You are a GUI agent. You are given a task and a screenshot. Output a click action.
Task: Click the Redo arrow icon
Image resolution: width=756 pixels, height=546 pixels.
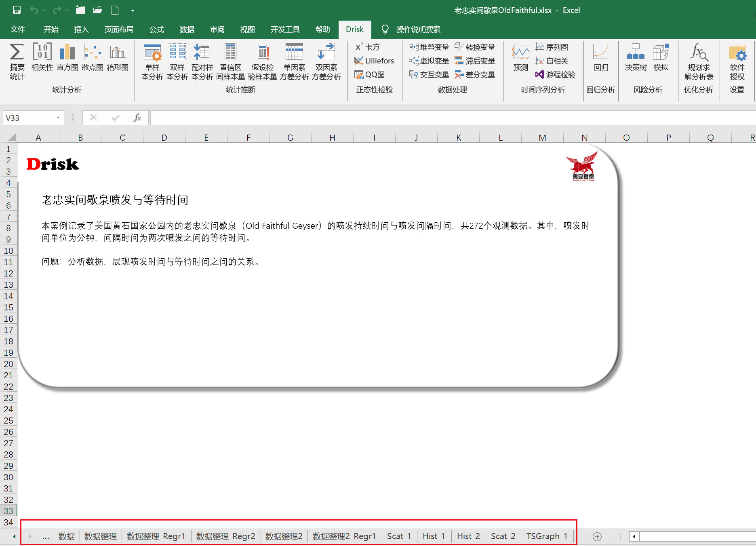point(57,10)
